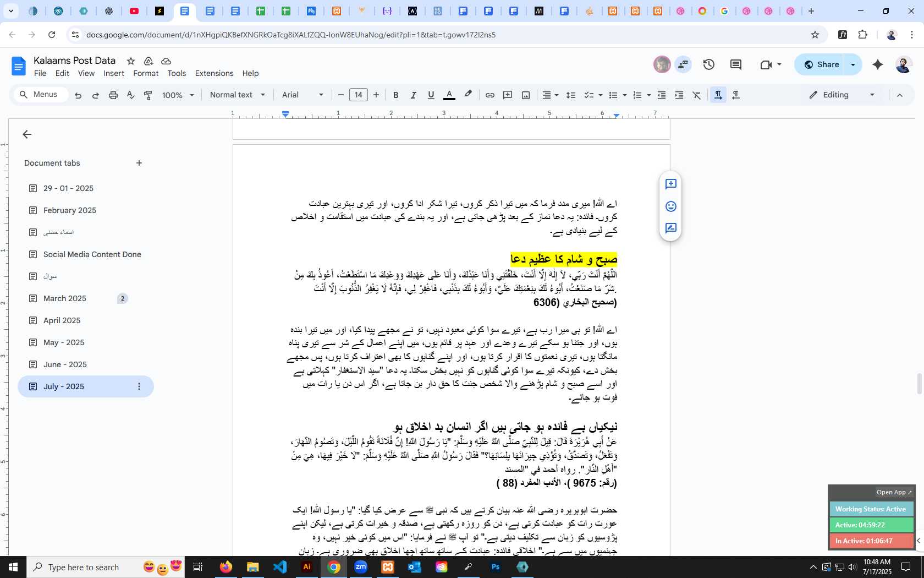Open the Insert menu

[x=114, y=74]
